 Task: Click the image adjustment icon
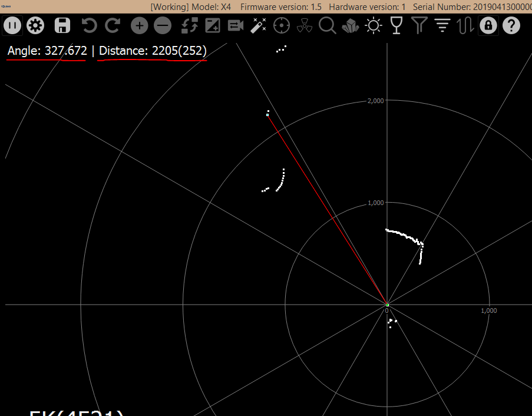tap(212, 25)
